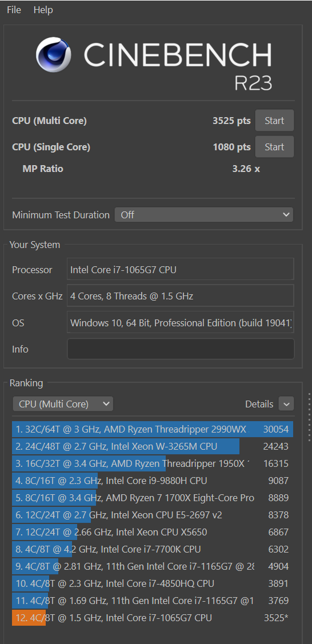Image resolution: width=312 pixels, height=644 pixels.
Task: Open the Minimum Test Duration dropdown
Action: 204,215
